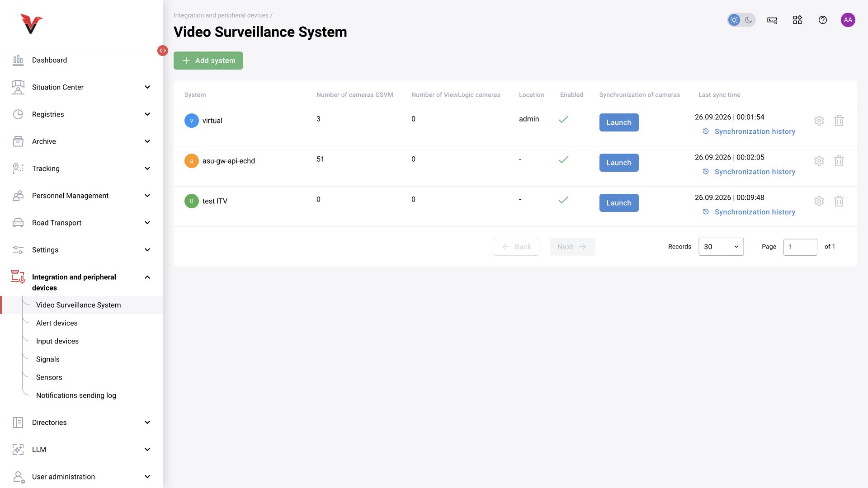Open settings gear for virtual system
Image resolution: width=868 pixels, height=488 pixels.
click(x=819, y=121)
